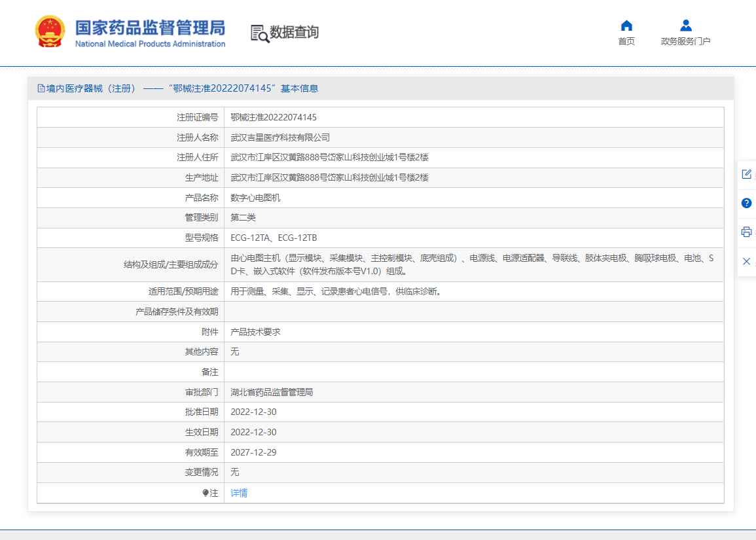Click the document icon before 境内医疗器械
This screenshot has height=540, width=756.
click(41, 88)
